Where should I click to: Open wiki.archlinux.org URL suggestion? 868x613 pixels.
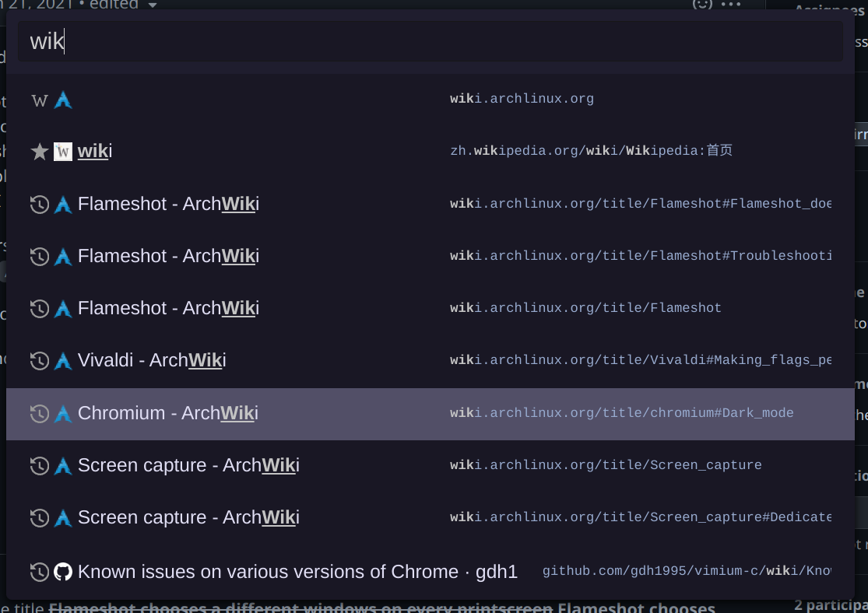pos(522,99)
